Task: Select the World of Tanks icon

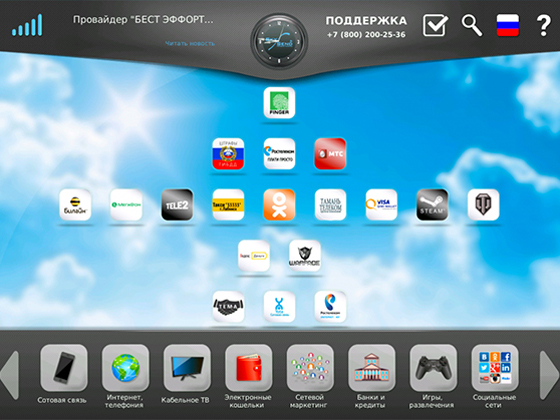Action: click(484, 205)
